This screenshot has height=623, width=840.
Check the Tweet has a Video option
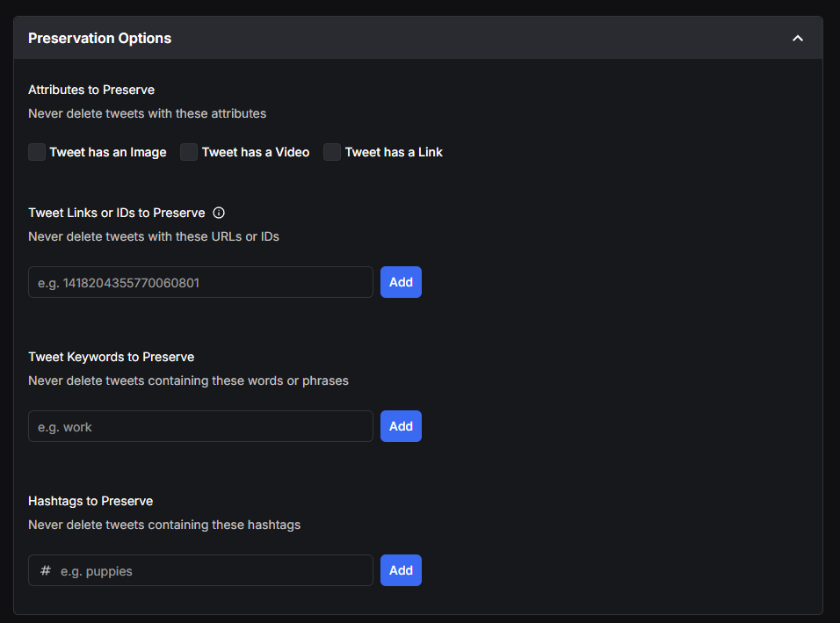pos(189,152)
